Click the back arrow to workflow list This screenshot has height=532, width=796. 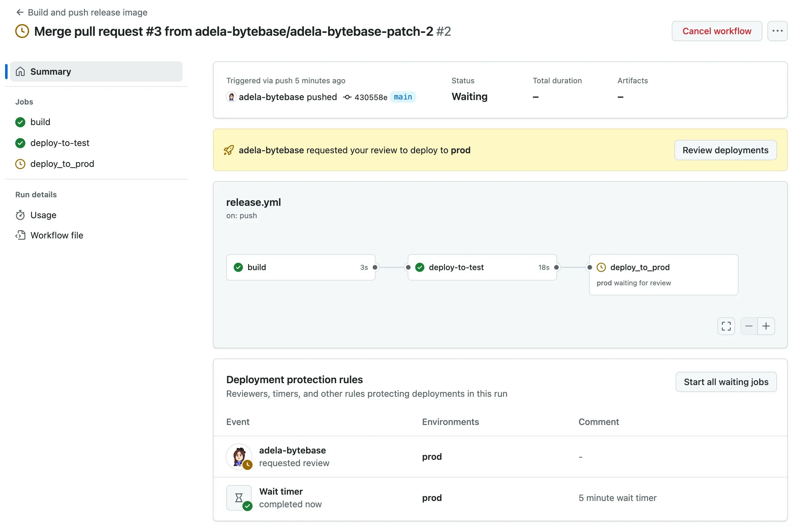20,12
